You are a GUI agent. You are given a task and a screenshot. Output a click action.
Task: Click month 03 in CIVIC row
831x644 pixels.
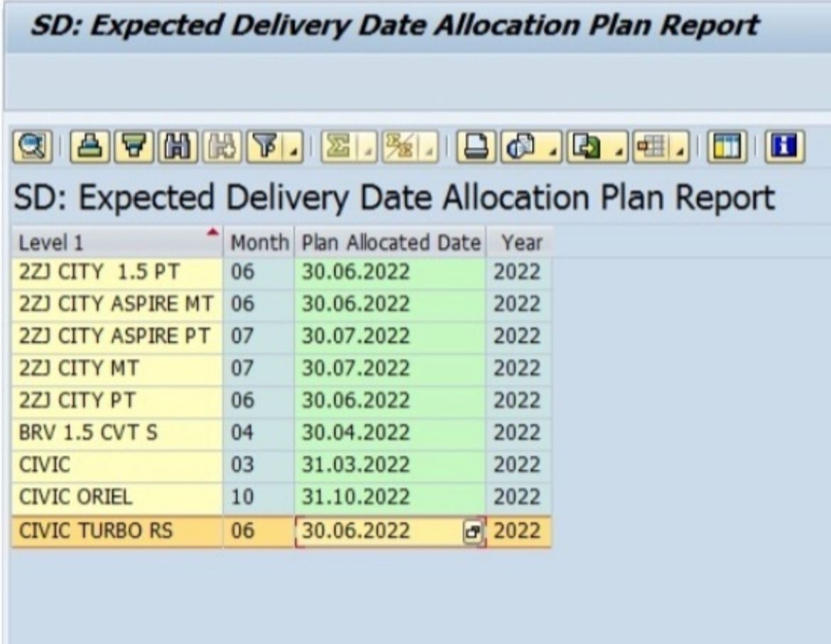pos(259,466)
